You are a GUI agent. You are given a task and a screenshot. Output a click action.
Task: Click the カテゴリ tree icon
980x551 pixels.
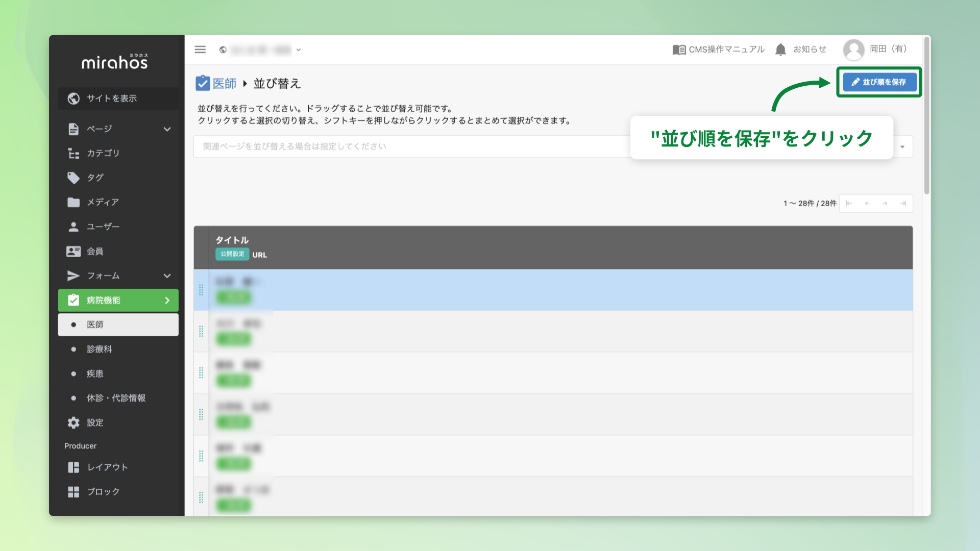(73, 153)
